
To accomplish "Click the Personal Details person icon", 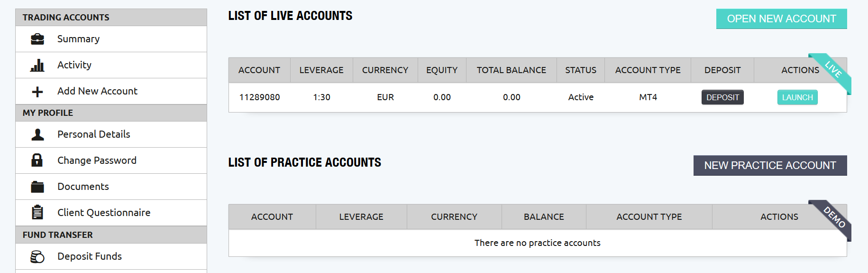I will (37, 135).
